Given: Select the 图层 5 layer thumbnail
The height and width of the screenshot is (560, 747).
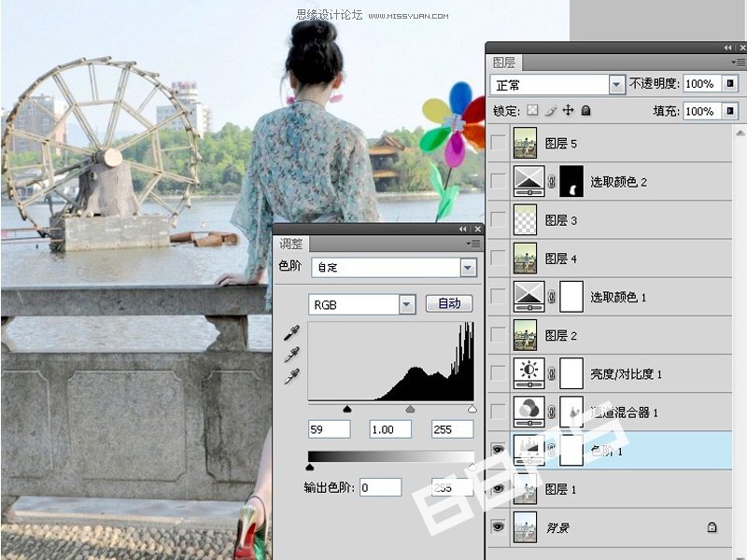Looking at the screenshot, I should 525,143.
